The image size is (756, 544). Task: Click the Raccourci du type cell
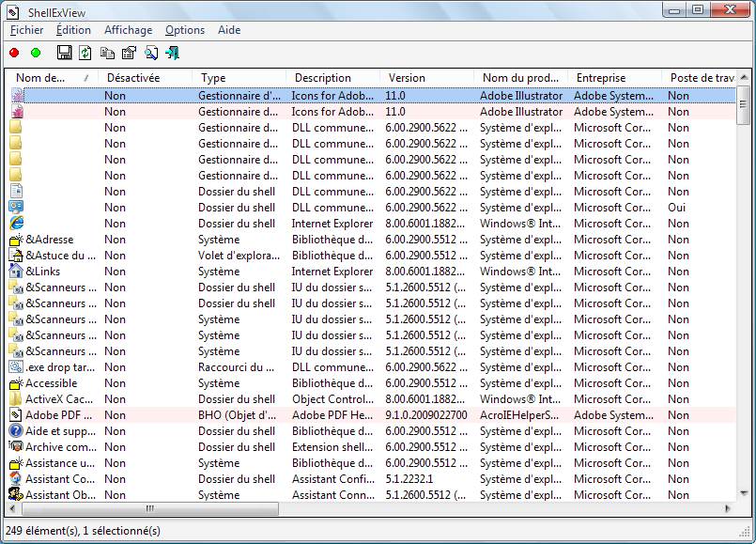coord(237,367)
